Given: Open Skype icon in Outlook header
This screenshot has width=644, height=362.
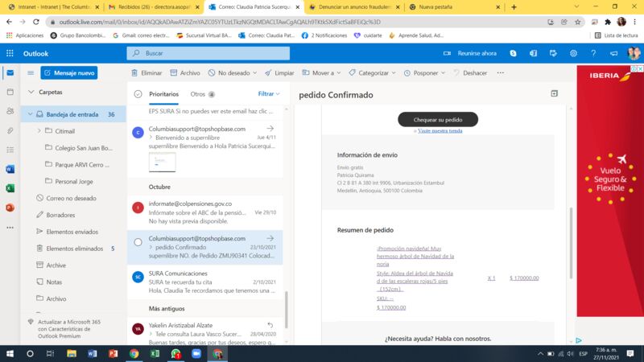Looking at the screenshot, I should (x=513, y=53).
